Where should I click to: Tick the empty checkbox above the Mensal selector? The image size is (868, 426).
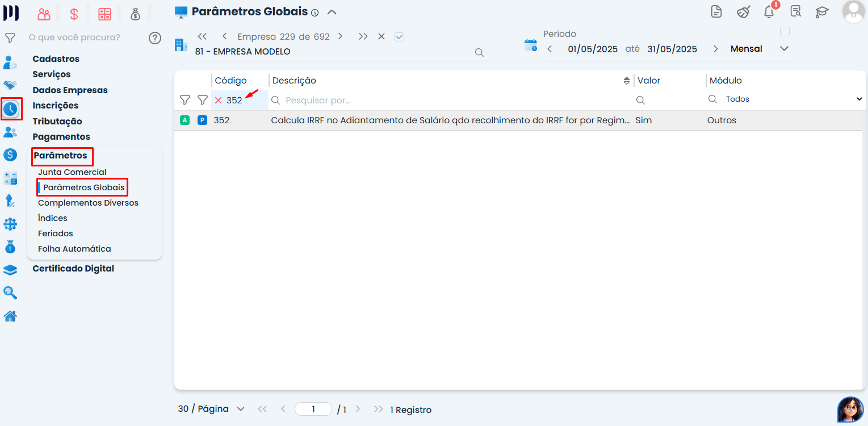click(785, 32)
